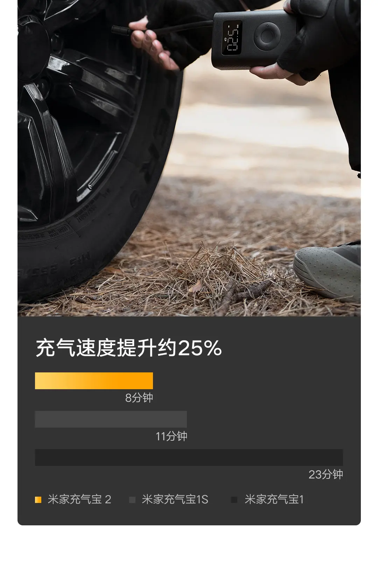Click the dark legend square for 米家充气宝1
Image resolution: width=378 pixels, height=588 pixels.
[x=234, y=500]
